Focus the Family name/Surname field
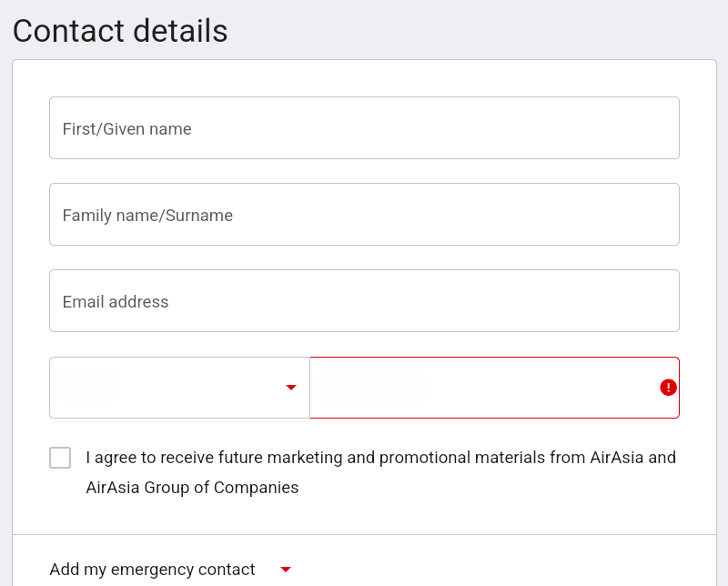The height and width of the screenshot is (586, 728). (364, 215)
